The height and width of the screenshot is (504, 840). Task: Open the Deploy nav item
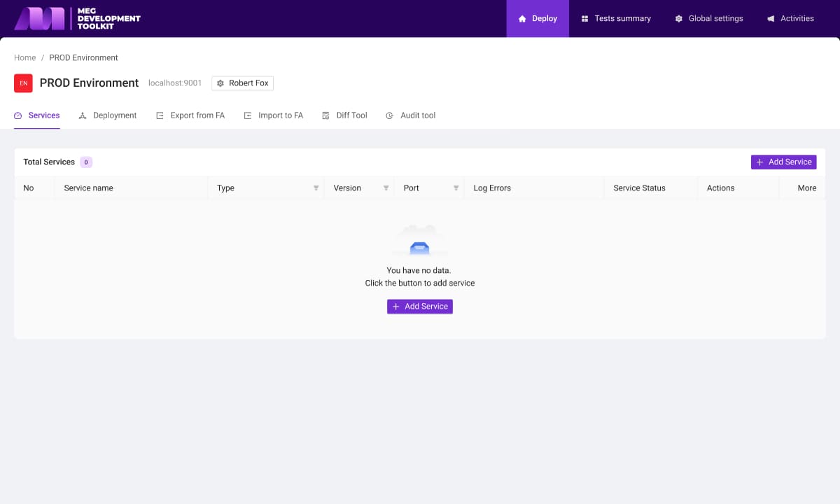(538, 18)
